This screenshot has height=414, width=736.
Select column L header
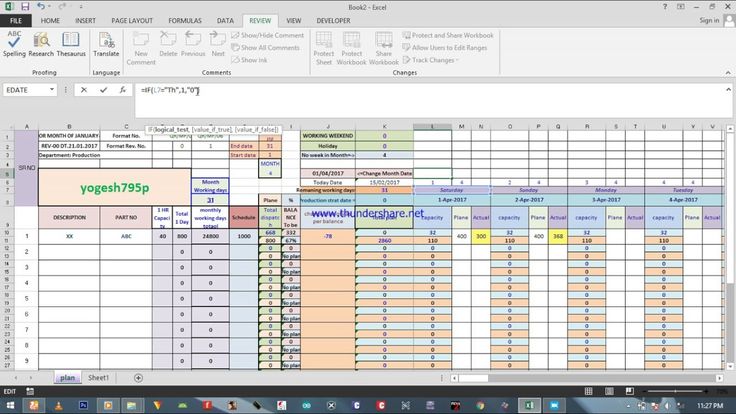pyautogui.click(x=432, y=126)
